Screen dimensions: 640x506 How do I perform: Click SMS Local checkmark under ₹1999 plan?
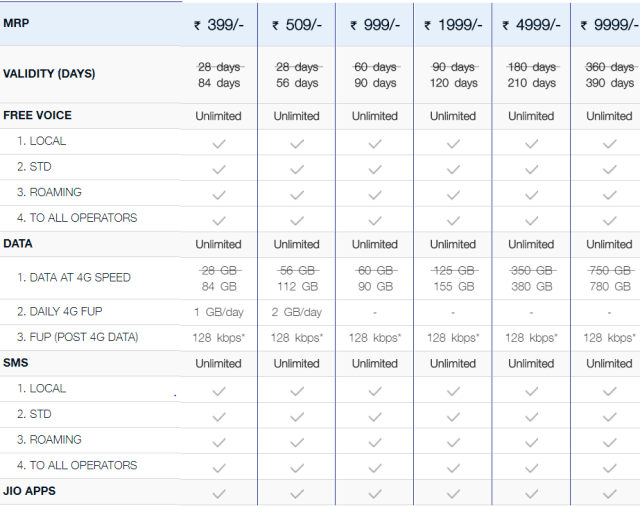453,390
